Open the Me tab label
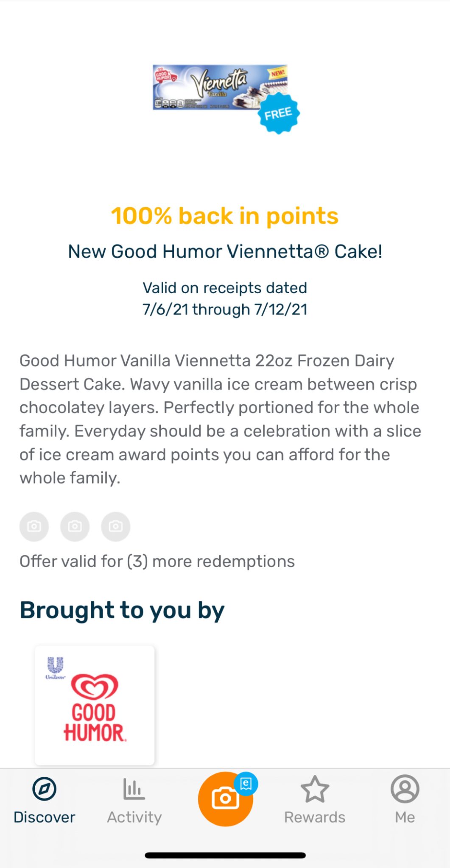 point(405,817)
